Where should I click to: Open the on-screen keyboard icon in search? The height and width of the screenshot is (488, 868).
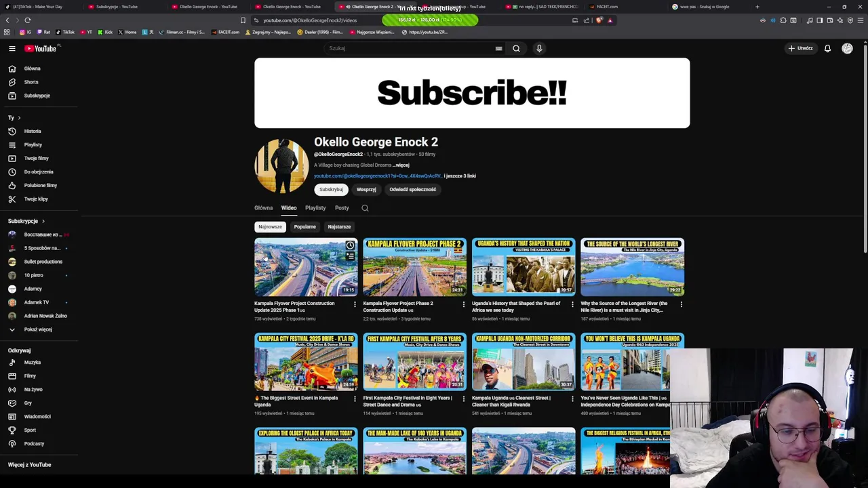pyautogui.click(x=498, y=48)
